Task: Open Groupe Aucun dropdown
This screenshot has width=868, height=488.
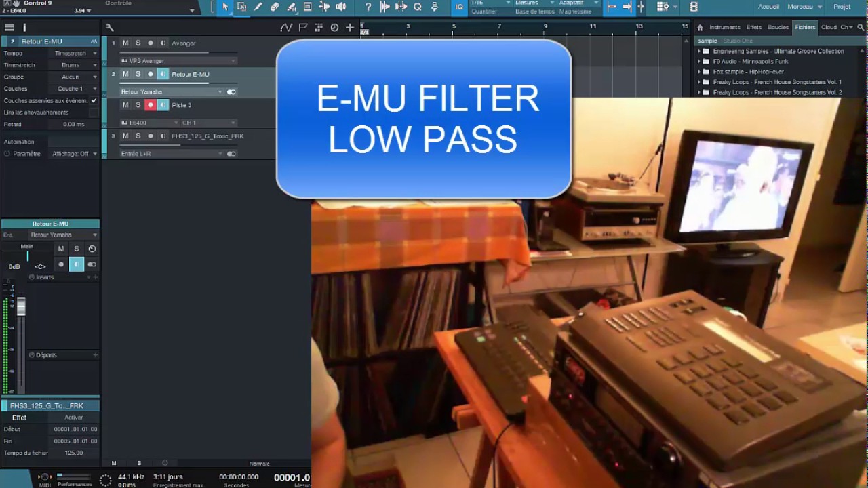Action: point(74,77)
